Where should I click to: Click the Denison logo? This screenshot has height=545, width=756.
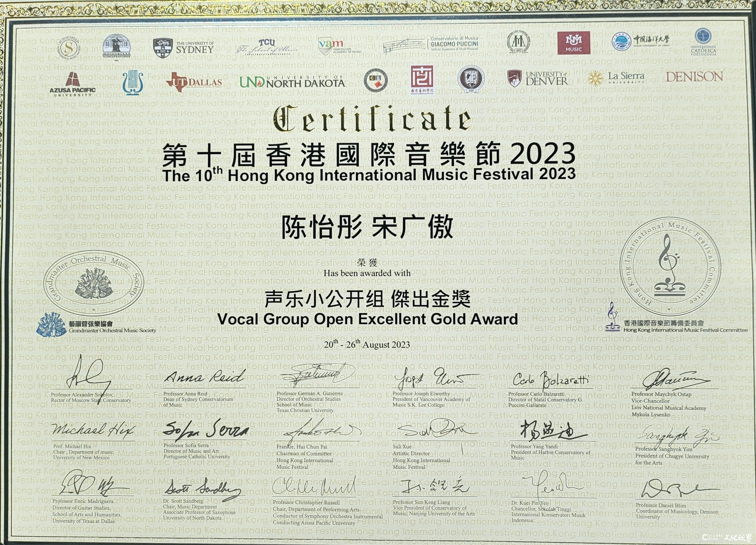click(694, 77)
